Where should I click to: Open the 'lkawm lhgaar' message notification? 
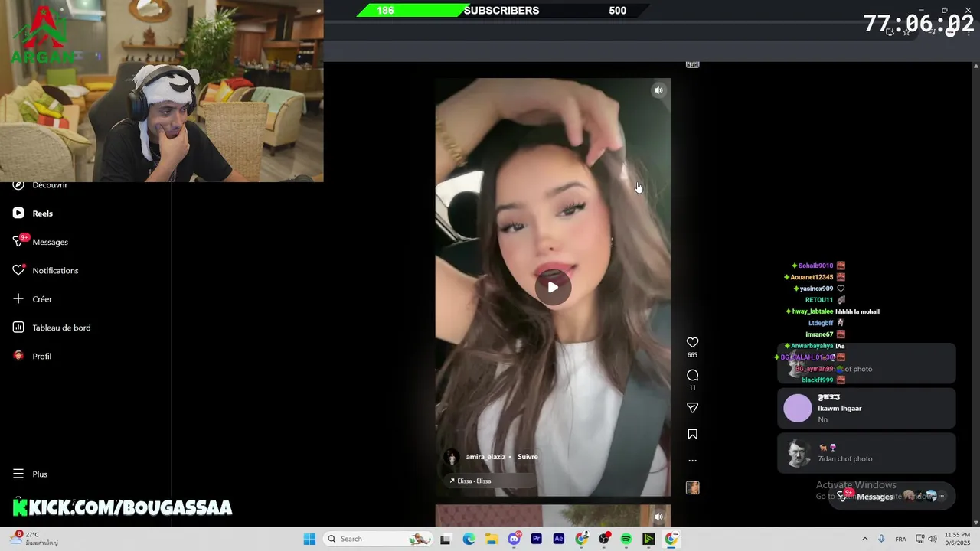pyautogui.click(x=867, y=408)
